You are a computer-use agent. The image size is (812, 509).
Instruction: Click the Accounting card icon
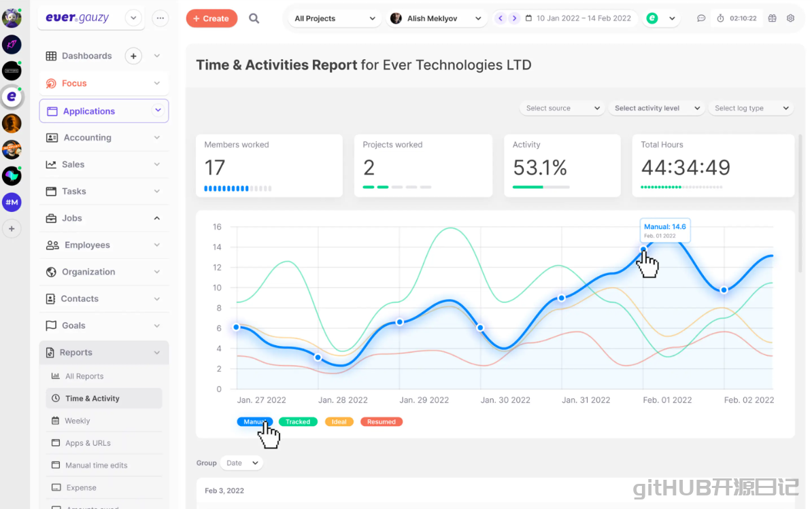click(52, 137)
